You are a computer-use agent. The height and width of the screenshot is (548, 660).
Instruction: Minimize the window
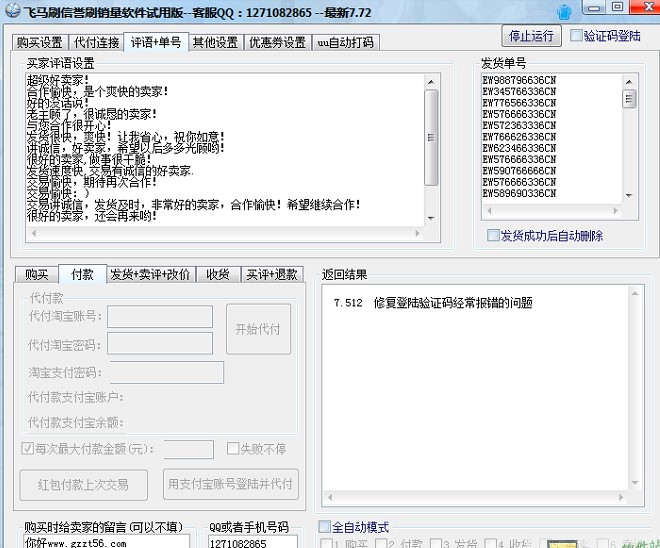tap(594, 7)
